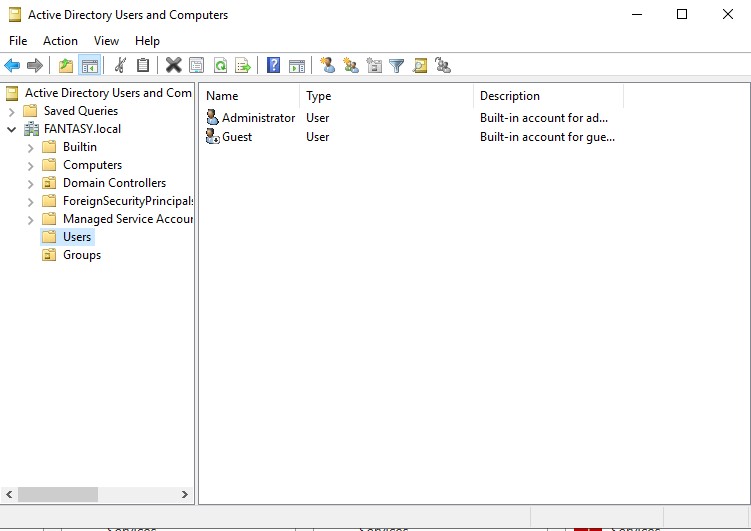Open the Action menu
The image size is (751, 531).
point(60,41)
